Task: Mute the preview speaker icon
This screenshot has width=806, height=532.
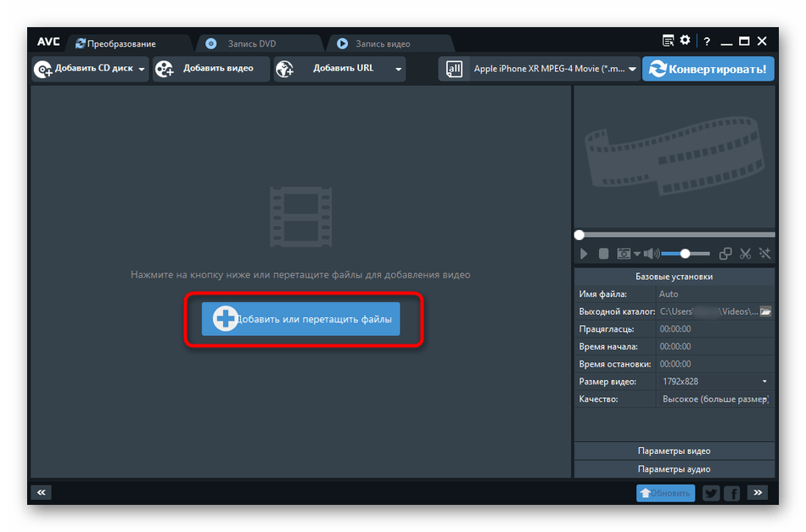Action: 651,254
